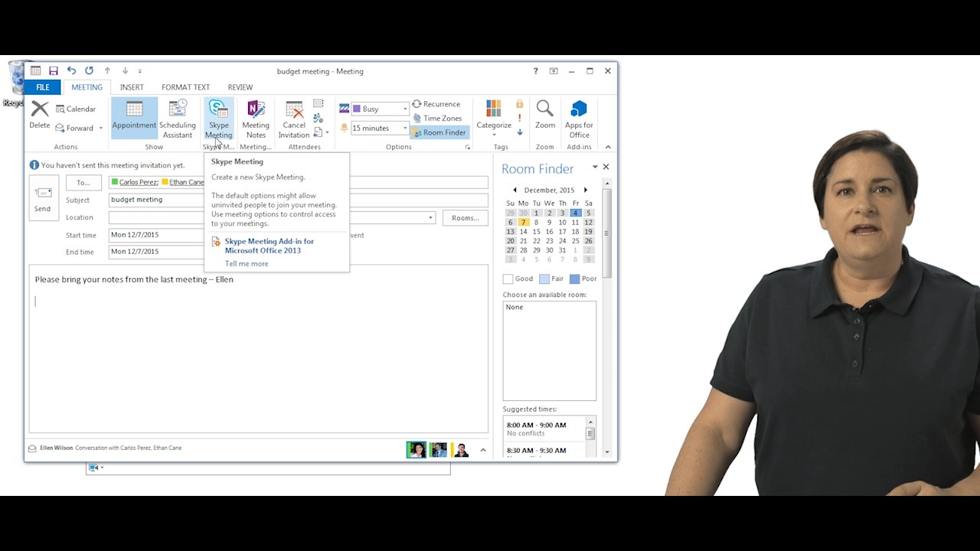Delete the meeting with the Delete icon
Viewport: 980px width, 551px height.
point(40,116)
